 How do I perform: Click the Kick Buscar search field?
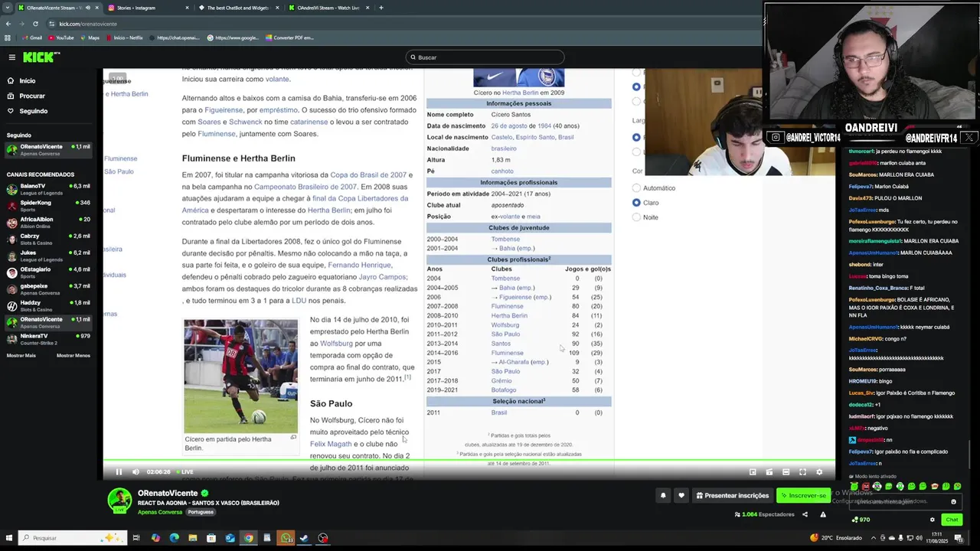485,57
